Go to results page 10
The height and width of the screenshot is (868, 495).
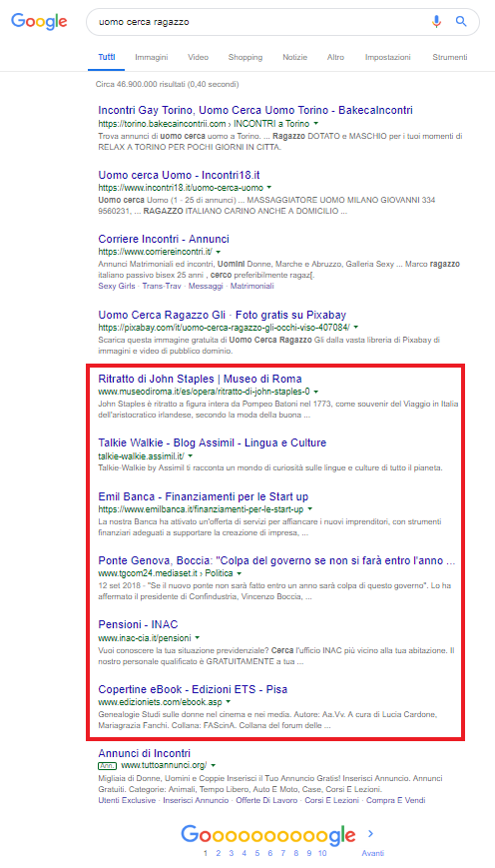323,853
